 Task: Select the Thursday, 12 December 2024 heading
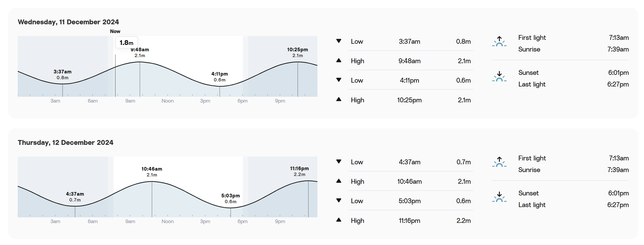point(66,142)
